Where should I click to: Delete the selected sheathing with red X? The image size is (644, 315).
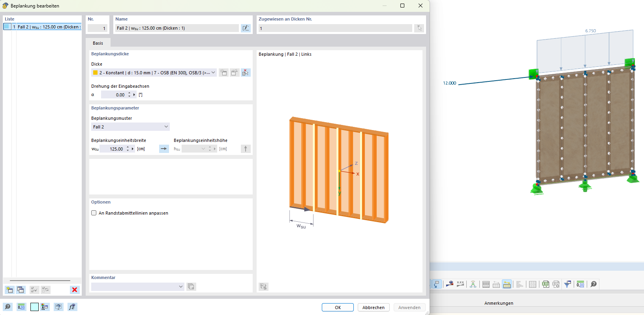[75, 290]
